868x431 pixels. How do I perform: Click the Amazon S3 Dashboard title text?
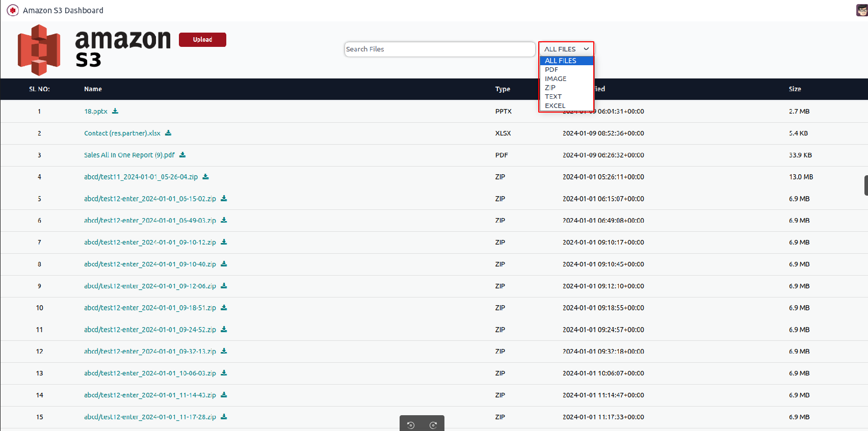click(63, 10)
